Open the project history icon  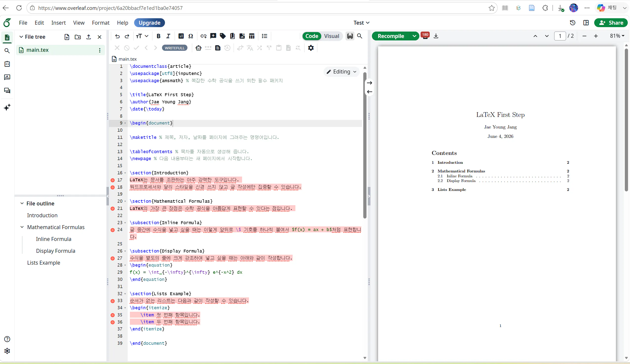(x=572, y=23)
